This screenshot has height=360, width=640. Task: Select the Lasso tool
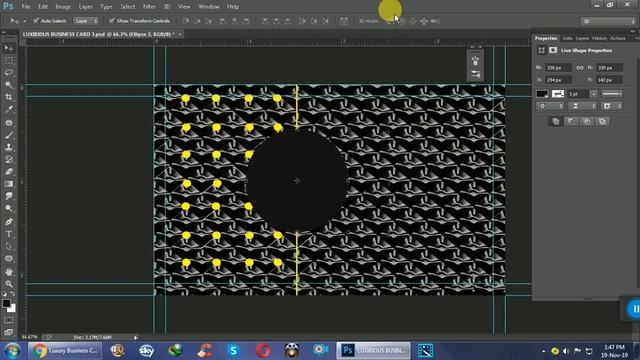click(x=9, y=73)
